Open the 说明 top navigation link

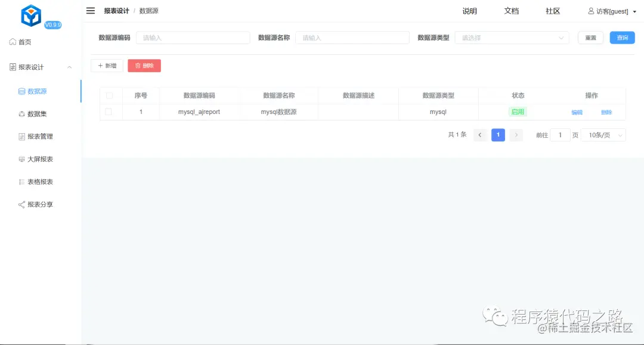click(469, 11)
